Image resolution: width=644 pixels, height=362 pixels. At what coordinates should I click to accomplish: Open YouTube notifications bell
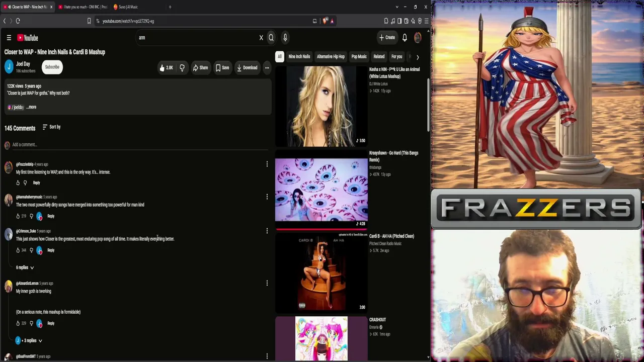pyautogui.click(x=405, y=38)
